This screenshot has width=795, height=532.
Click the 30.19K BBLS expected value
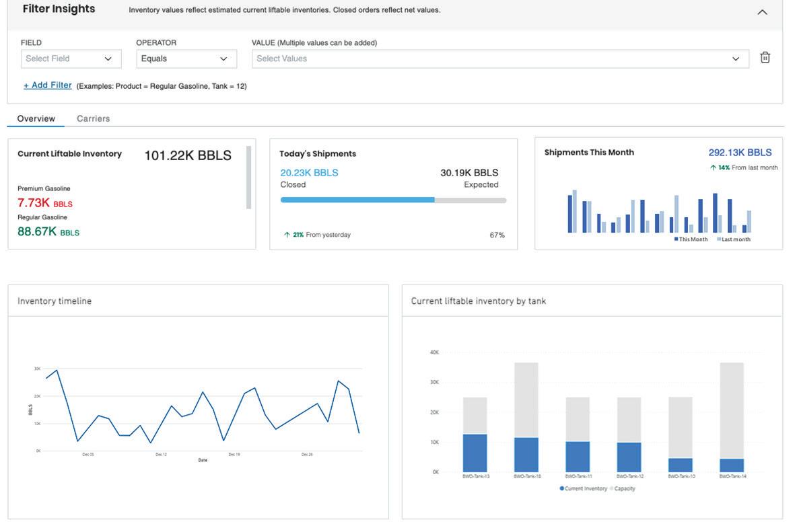(469, 173)
